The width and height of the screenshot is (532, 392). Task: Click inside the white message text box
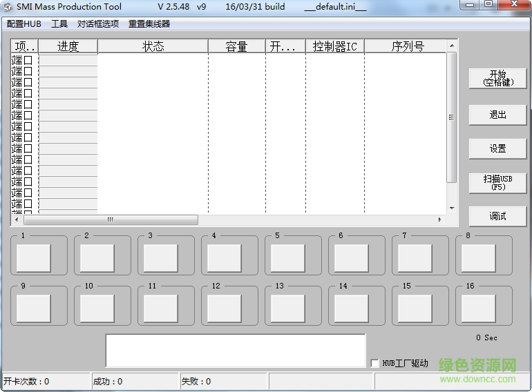(236, 351)
